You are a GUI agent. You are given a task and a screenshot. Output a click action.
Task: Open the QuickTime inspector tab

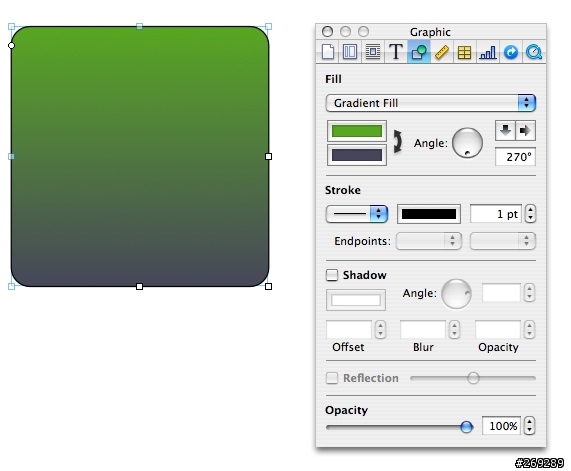[534, 52]
